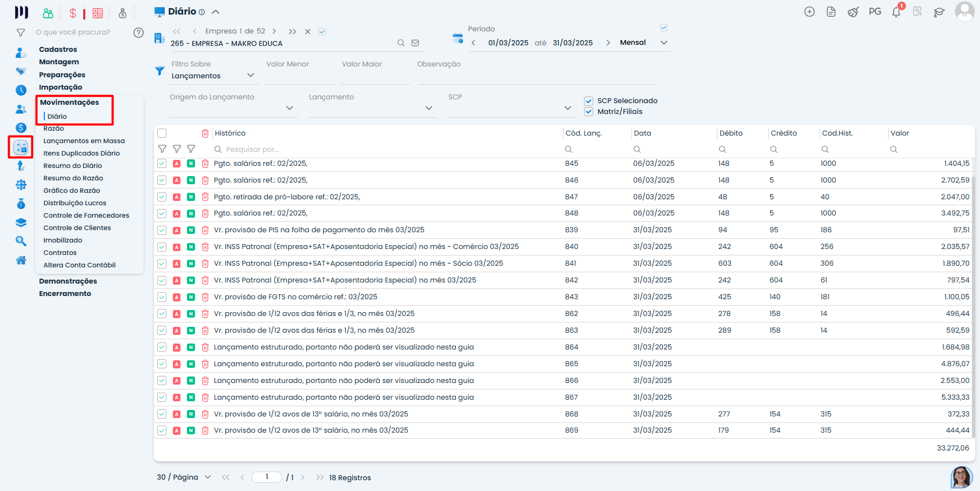Click the calendar icon beside Período
This screenshot has height=491, width=980.
pyautogui.click(x=458, y=38)
